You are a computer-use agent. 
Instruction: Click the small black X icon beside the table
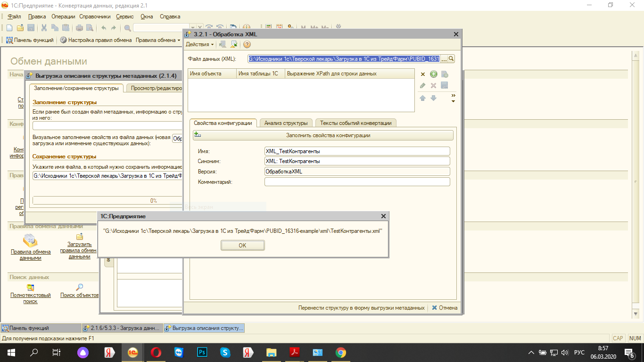[423, 74]
